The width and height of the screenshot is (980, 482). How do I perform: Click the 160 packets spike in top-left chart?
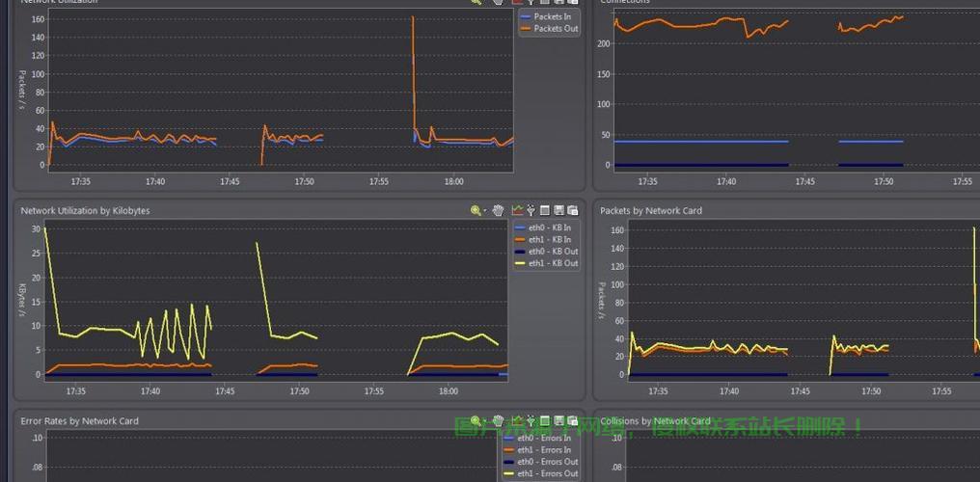click(413, 17)
